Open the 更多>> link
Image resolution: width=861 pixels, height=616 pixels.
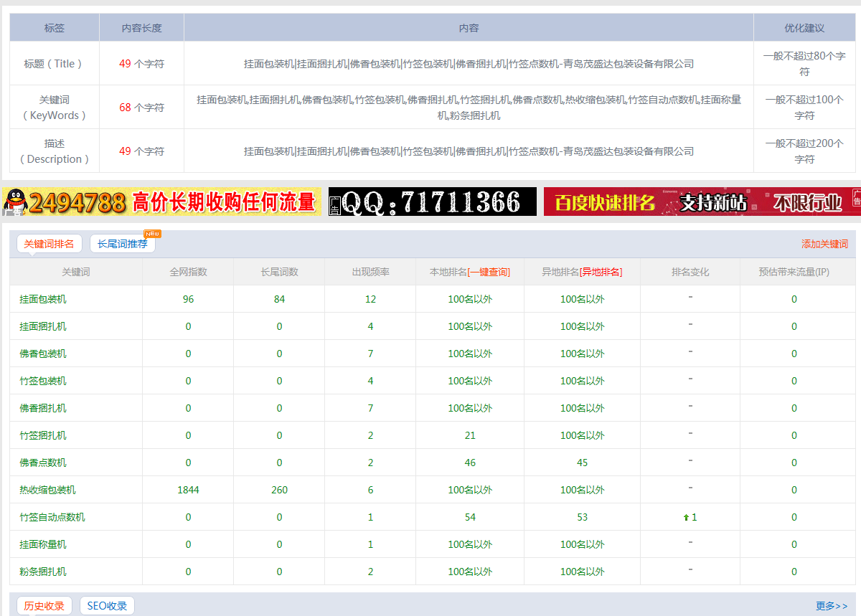coord(832,606)
